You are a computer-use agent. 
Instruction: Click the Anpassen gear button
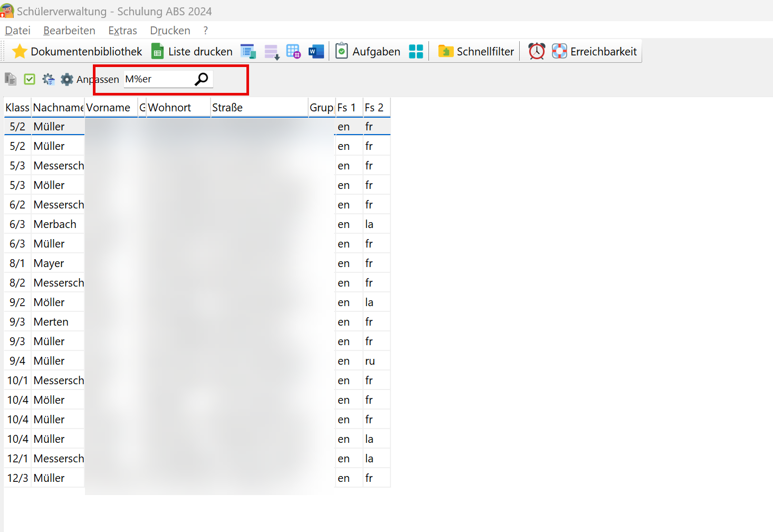tap(90, 79)
